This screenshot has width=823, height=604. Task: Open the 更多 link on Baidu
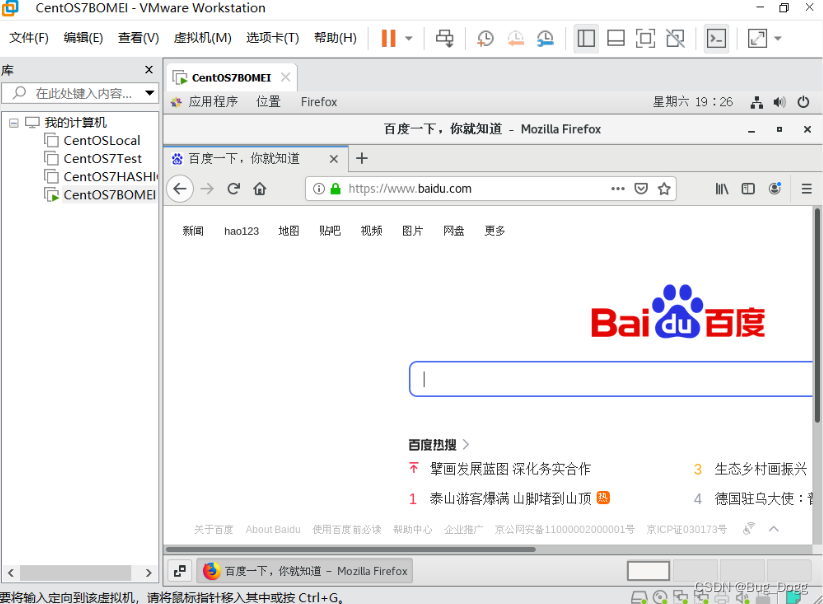point(494,231)
